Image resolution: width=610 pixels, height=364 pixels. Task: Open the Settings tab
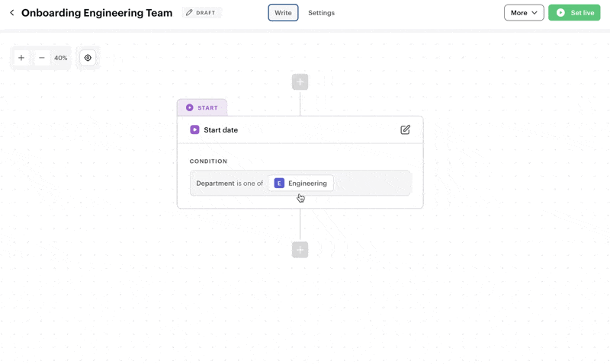pyautogui.click(x=321, y=13)
